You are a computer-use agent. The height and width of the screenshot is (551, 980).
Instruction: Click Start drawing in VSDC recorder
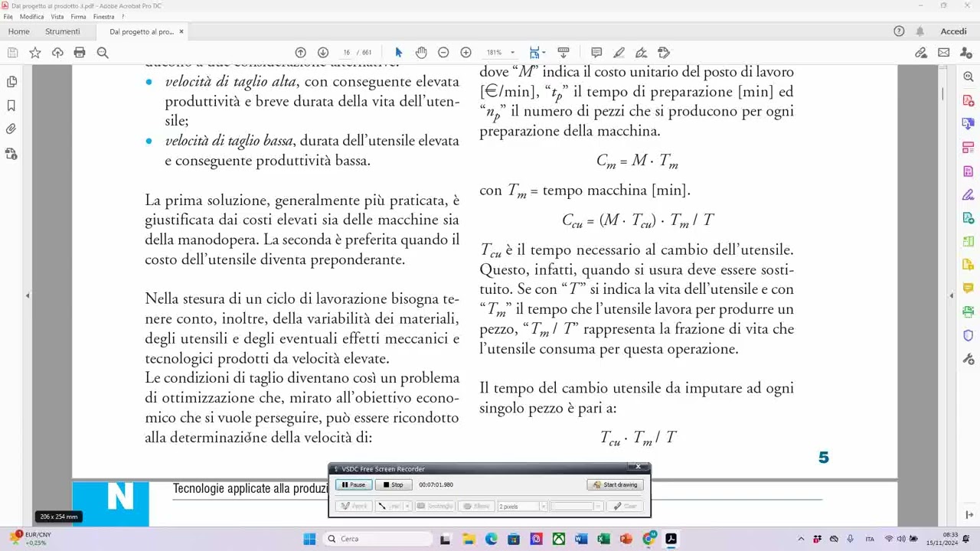(616, 484)
